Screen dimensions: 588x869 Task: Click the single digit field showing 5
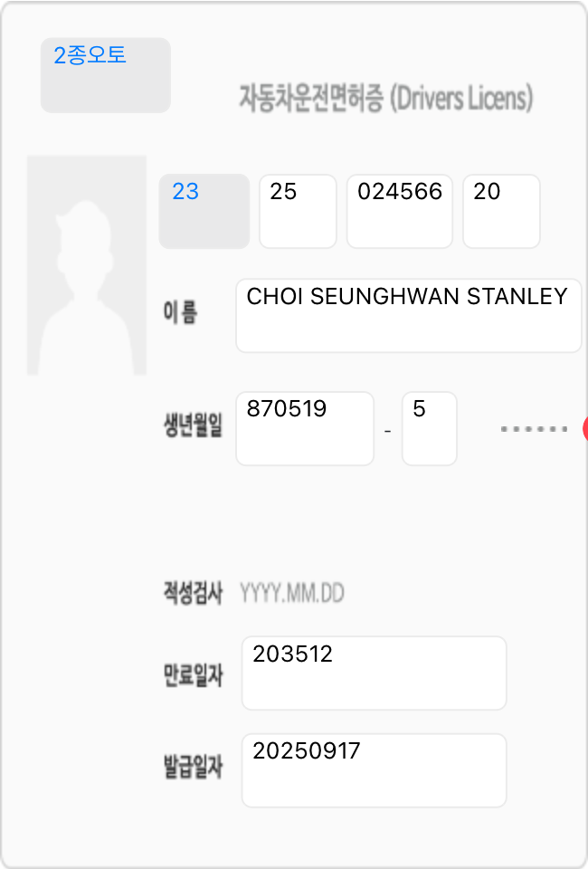point(429,428)
